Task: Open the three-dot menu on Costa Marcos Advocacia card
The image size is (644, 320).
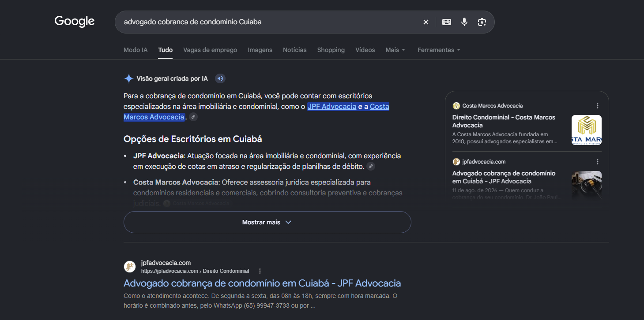Action: tap(598, 106)
